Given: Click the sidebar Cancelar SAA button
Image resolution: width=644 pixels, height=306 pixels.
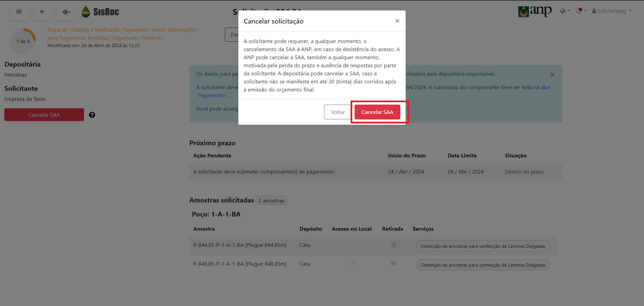Looking at the screenshot, I should tap(44, 115).
